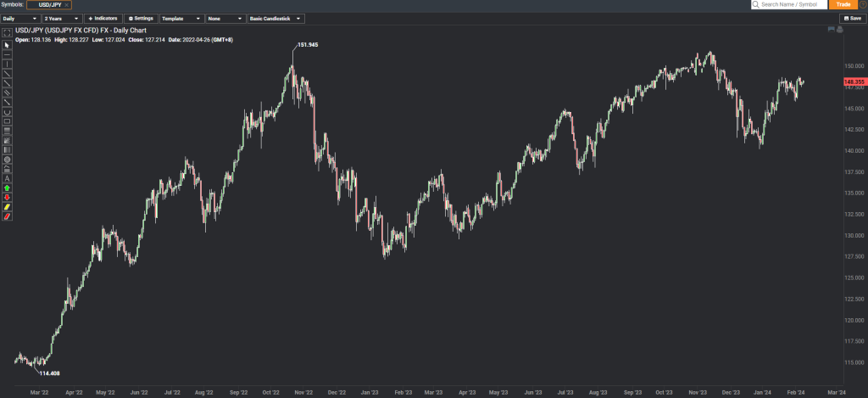Click the Save button
Viewport: 868px width, 398px height.
(851, 18)
